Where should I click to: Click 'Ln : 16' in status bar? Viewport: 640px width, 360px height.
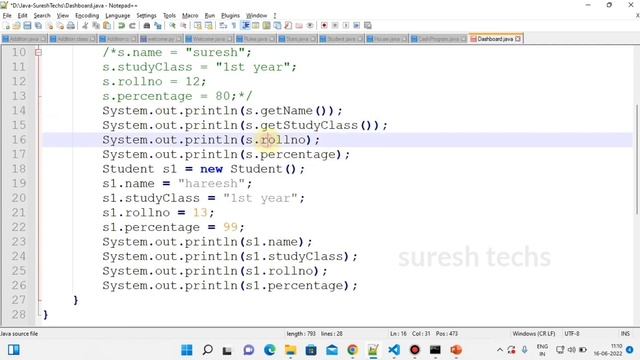pos(398,333)
